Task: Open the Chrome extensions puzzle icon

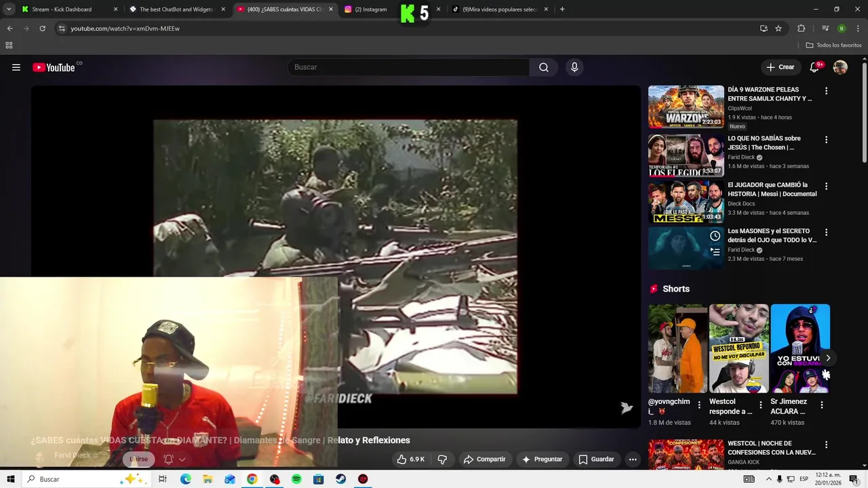Action: coord(801,28)
